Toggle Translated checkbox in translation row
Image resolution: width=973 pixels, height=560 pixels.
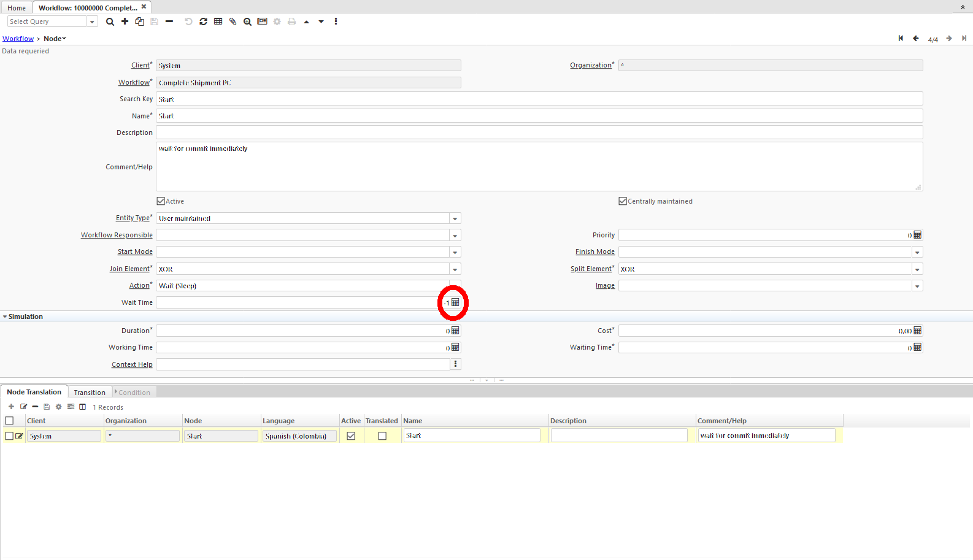[382, 436]
